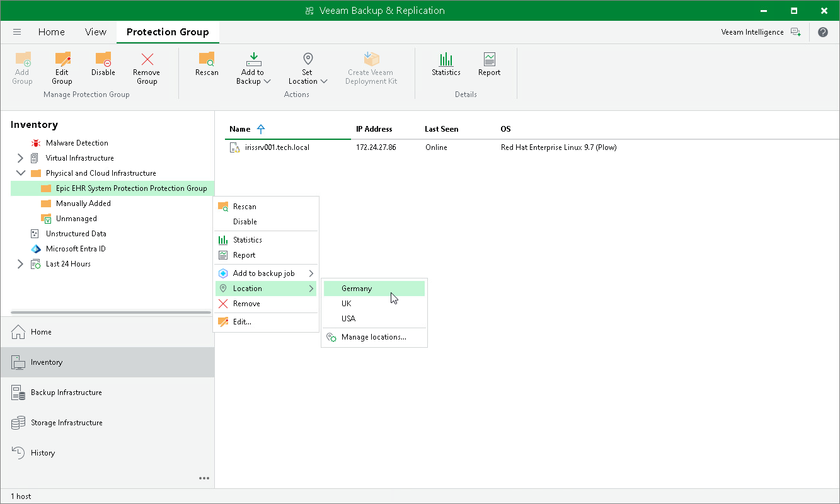Sort by the IP Address column header
The height and width of the screenshot is (504, 840).
(374, 129)
